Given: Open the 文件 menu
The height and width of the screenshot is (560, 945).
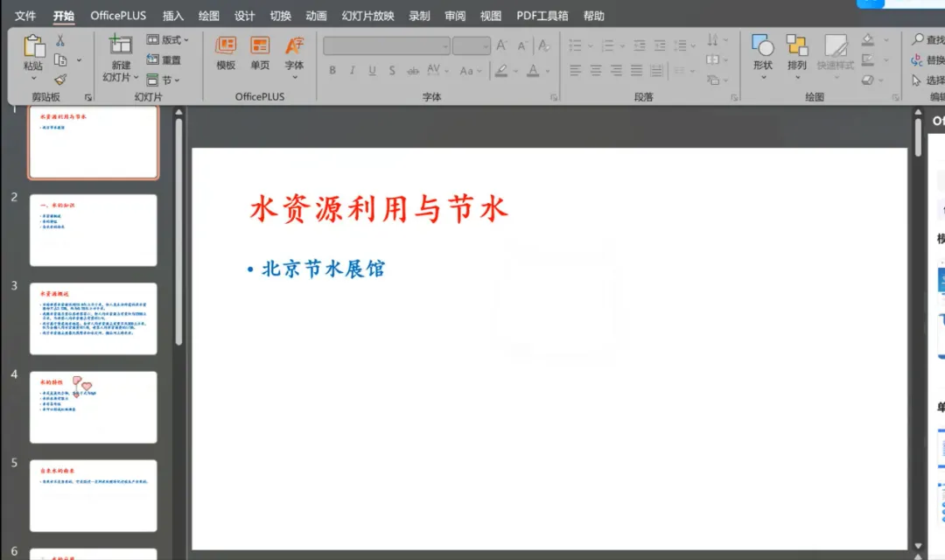Looking at the screenshot, I should click(x=25, y=16).
